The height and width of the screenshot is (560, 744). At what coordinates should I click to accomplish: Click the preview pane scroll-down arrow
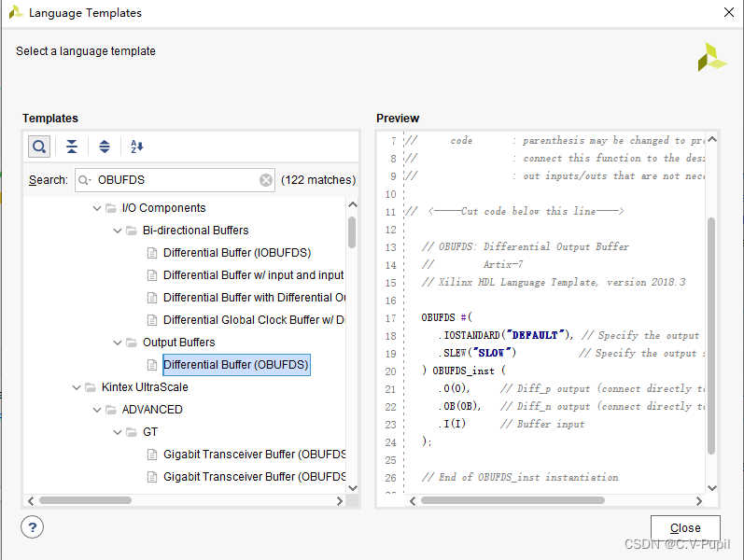[x=711, y=487]
